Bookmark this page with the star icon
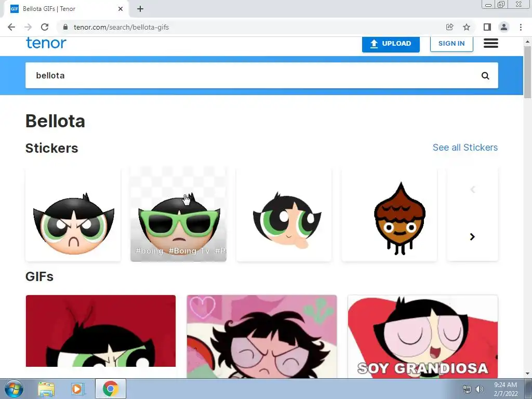The width and height of the screenshot is (532, 399). [467, 27]
